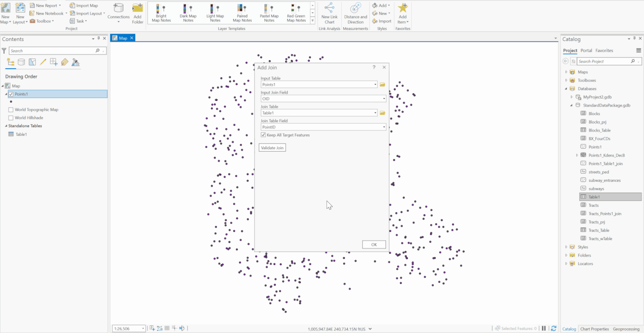Switch to the Portal tab in Catalog
This screenshot has height=333, width=644.
(x=586, y=50)
